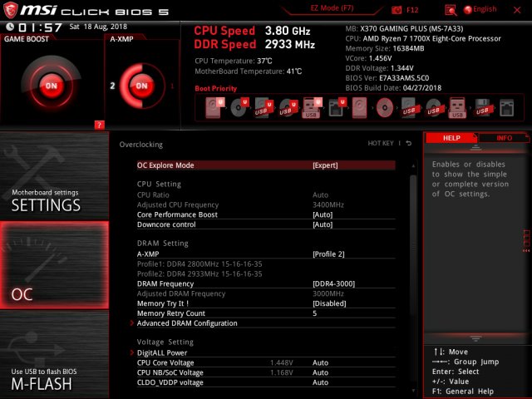Click the back arrow next to HOT KEY

coord(409,144)
